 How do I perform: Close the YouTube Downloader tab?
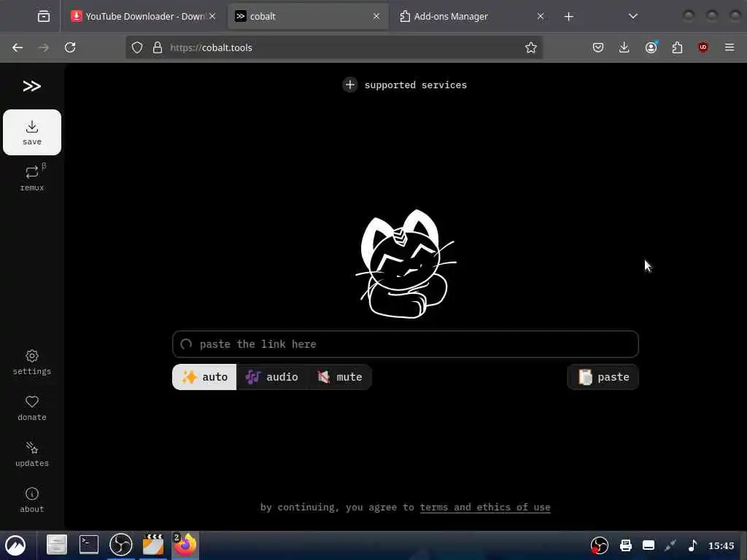pos(212,16)
